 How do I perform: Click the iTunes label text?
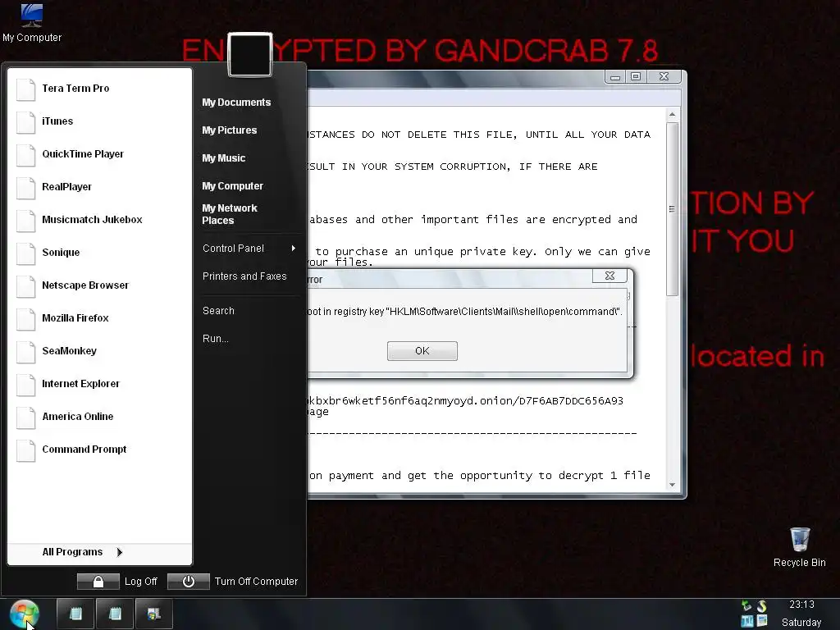(57, 121)
